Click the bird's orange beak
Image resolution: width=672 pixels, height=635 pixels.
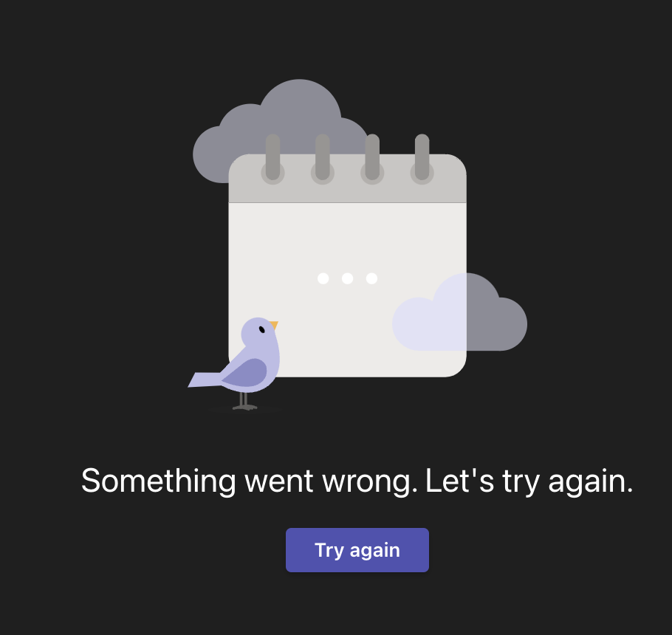(x=273, y=325)
